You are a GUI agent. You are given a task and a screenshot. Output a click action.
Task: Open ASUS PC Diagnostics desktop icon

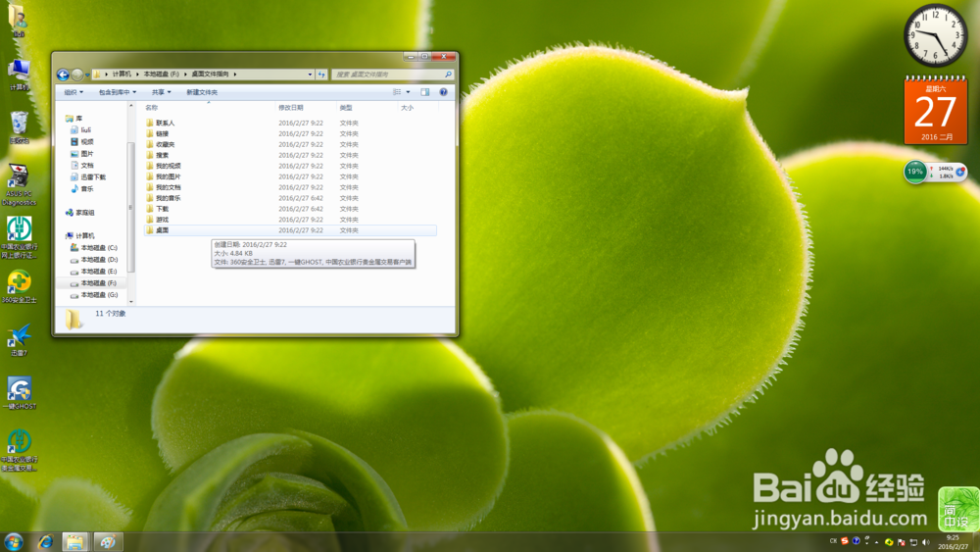pos(19,184)
